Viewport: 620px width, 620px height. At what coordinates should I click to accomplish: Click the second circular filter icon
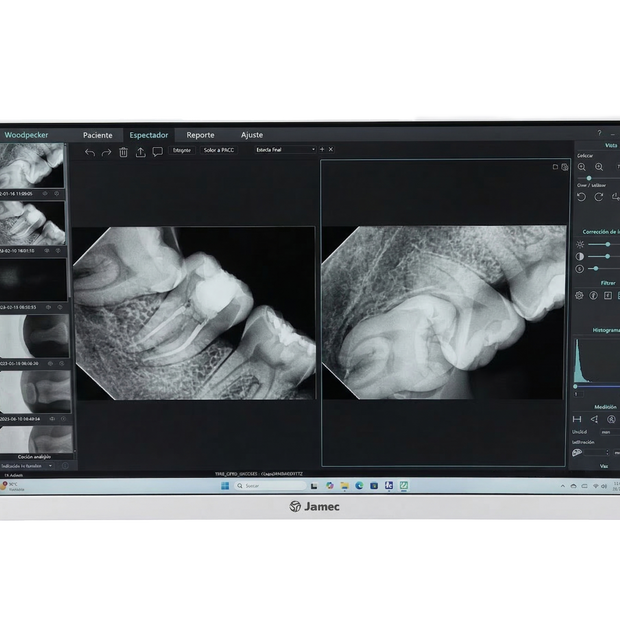click(x=594, y=295)
